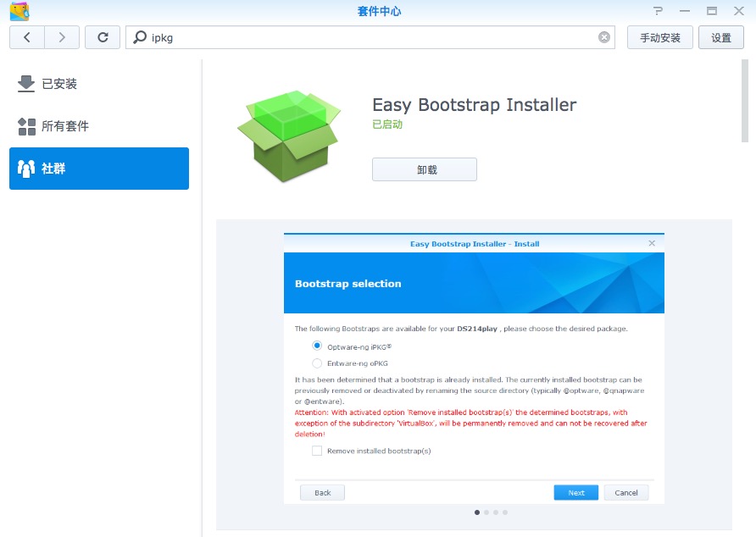The image size is (756, 537).
Task: Click the DS214play model name text
Action: coord(477,329)
